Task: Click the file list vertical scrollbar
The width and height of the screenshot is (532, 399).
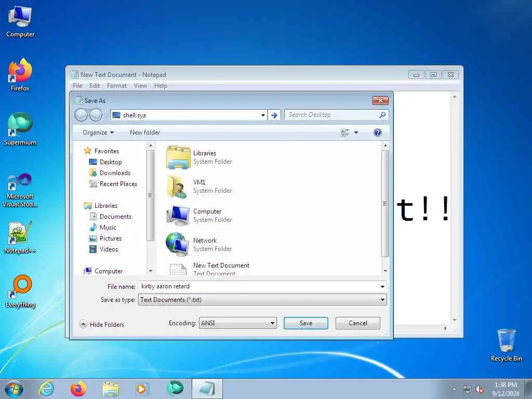Action: click(x=385, y=208)
